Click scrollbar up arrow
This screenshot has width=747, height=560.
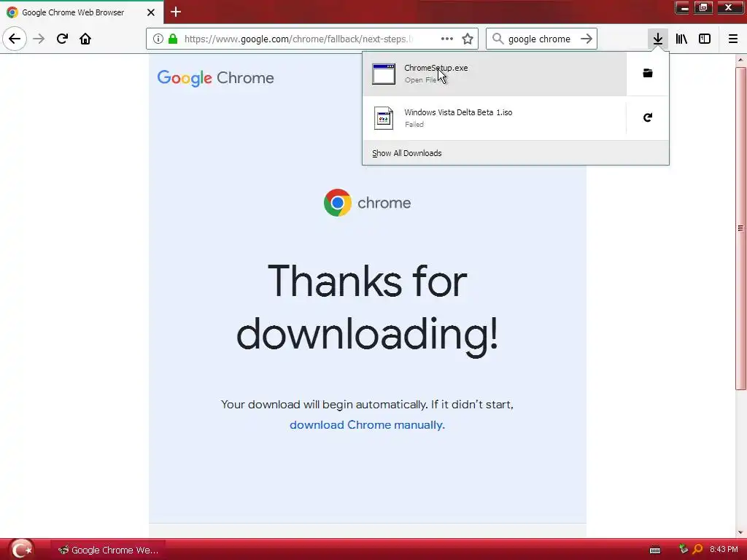[741, 60]
